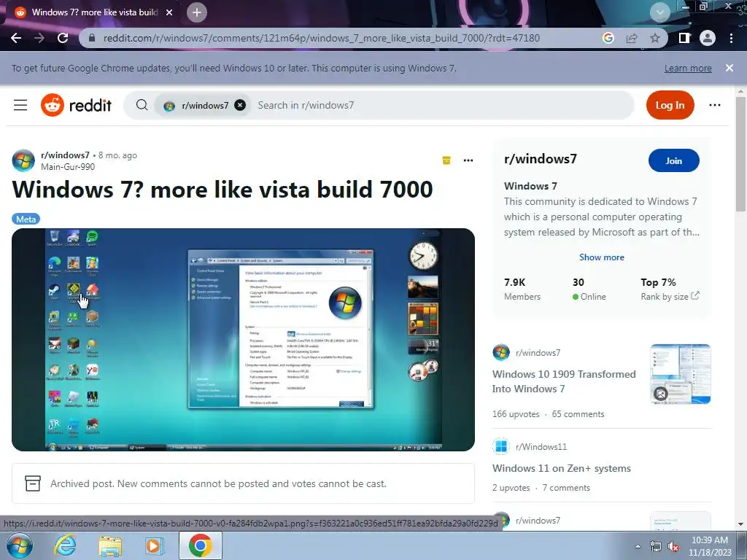The image size is (747, 560).
Task: Launch Internet Explorer from the taskbar
Action: (65, 545)
